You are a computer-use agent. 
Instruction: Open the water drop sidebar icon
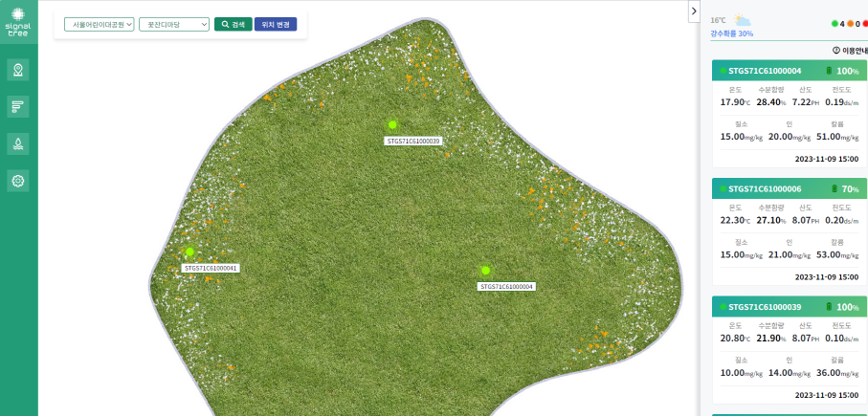click(18, 143)
